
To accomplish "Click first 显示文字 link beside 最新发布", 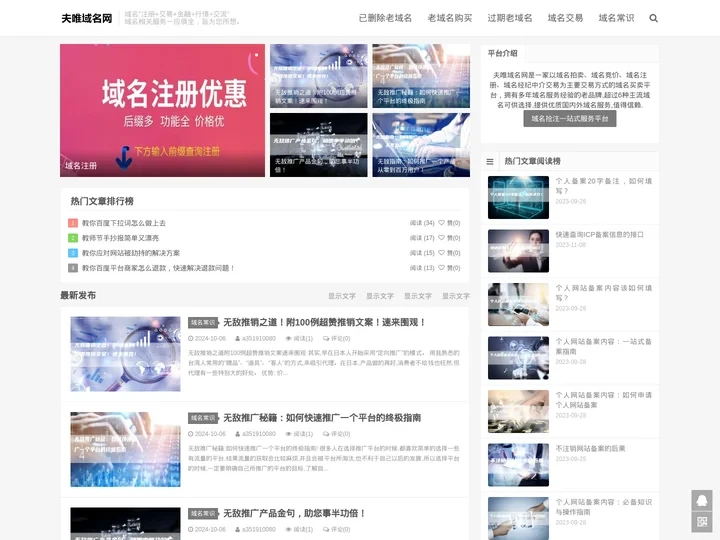I will click(x=342, y=296).
